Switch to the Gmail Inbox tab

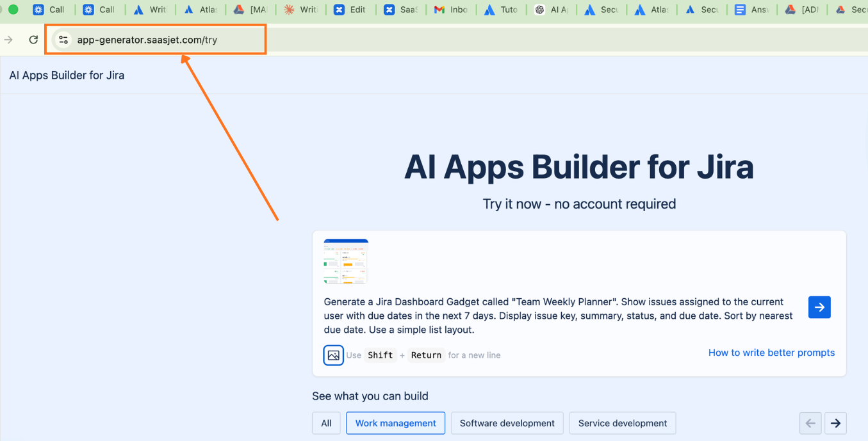tap(451, 10)
